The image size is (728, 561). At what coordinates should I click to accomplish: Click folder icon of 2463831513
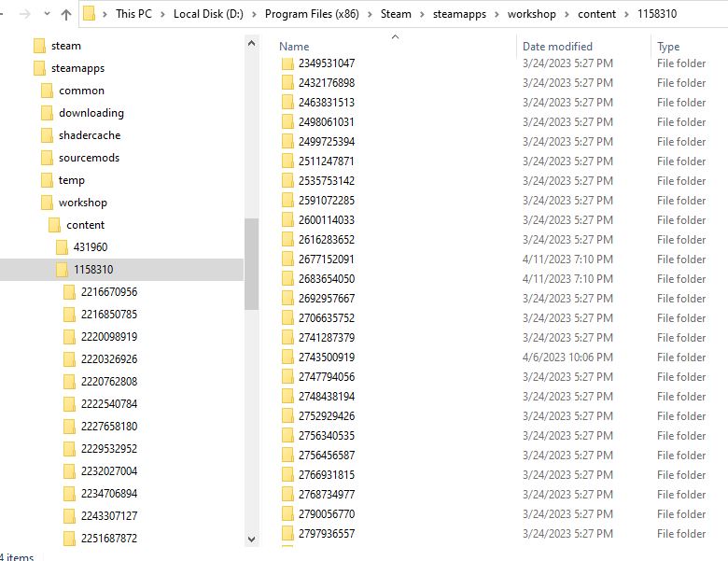(287, 102)
